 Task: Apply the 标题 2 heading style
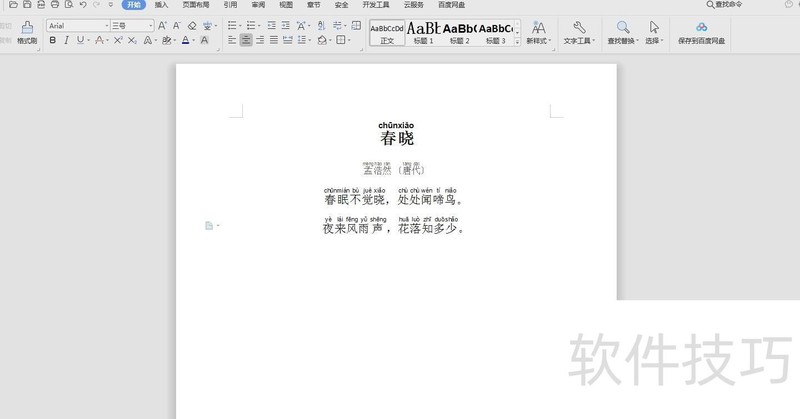click(x=459, y=33)
